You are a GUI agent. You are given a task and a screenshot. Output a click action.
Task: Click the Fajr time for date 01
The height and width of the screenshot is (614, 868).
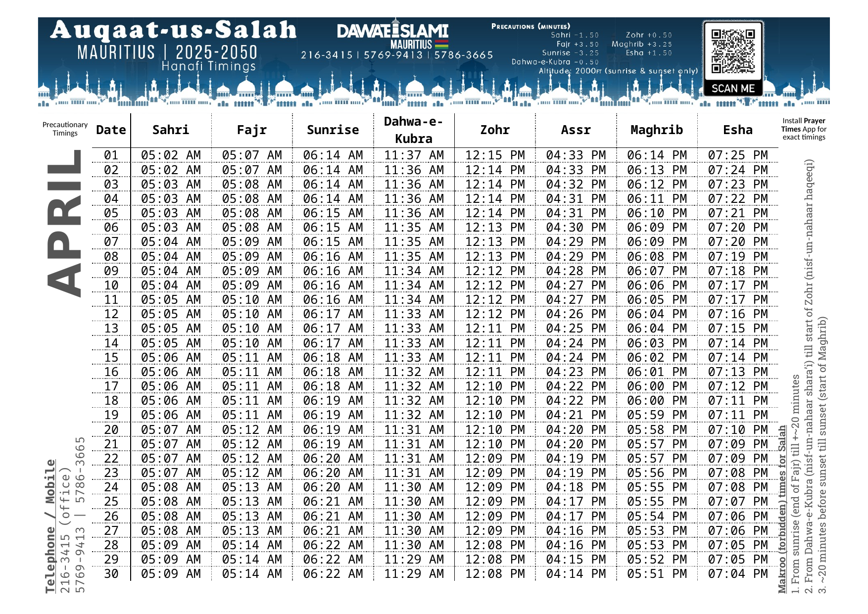(251, 155)
